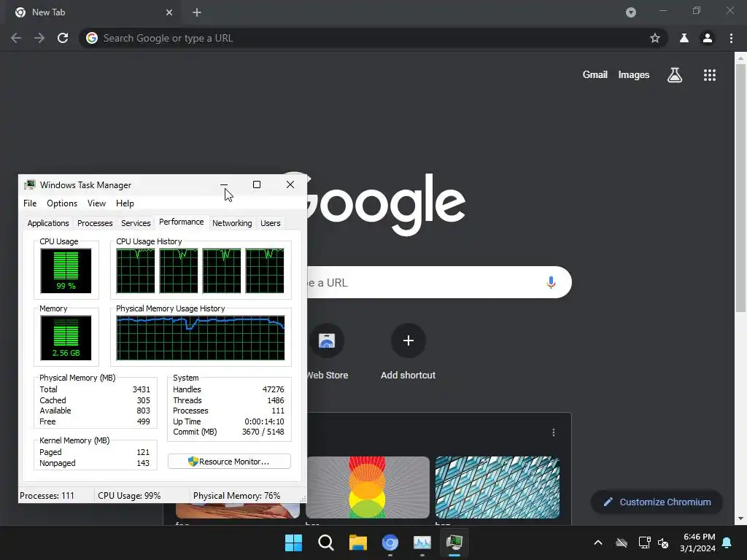Viewport: 747px width, 560px height.
Task: Click the page vertical scrollbar
Action: point(740,188)
